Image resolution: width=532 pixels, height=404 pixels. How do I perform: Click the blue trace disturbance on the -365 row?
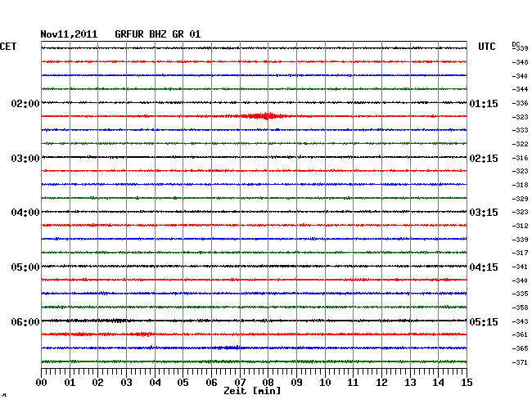[228, 348]
